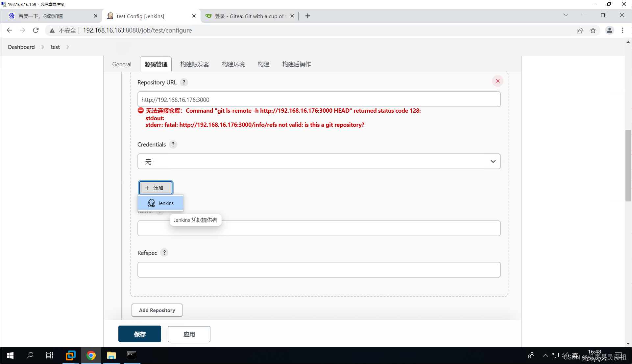Go to the 构建触发器 tab
Screen dimensions: 632x364
(195, 64)
